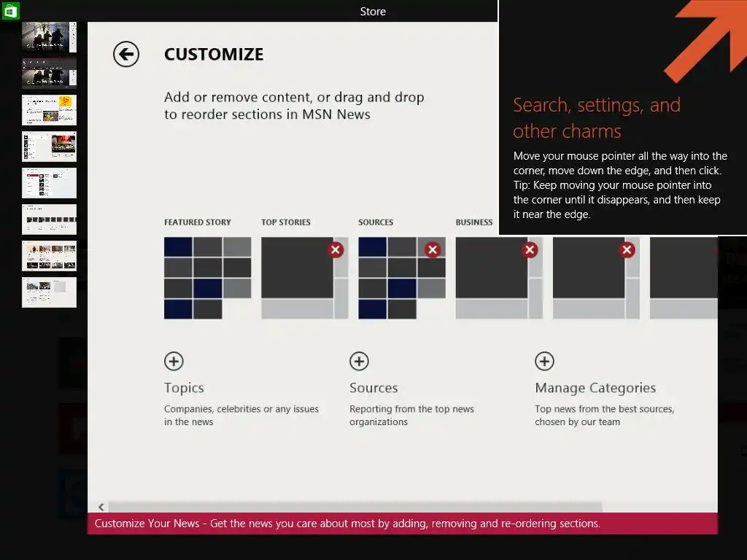Click the Top Stories label

click(x=286, y=222)
